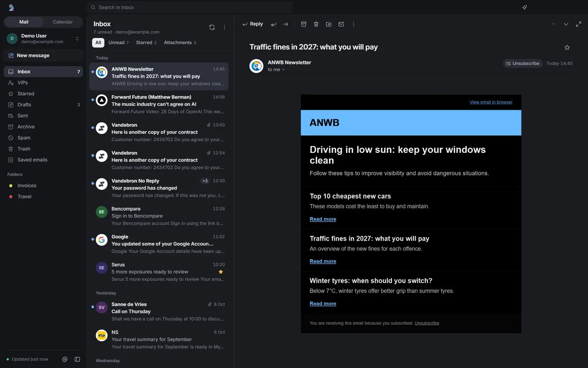Open the Inbox list three-dot options menu

(x=224, y=27)
